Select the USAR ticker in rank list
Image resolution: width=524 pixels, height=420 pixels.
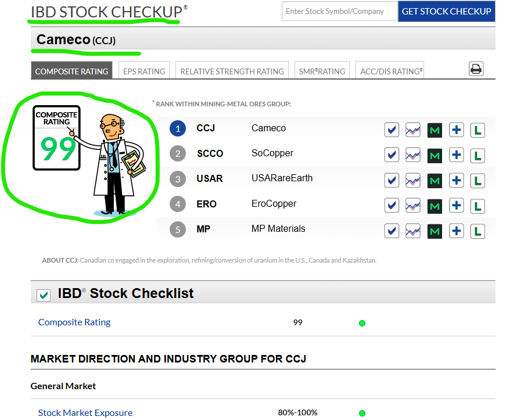210,178
